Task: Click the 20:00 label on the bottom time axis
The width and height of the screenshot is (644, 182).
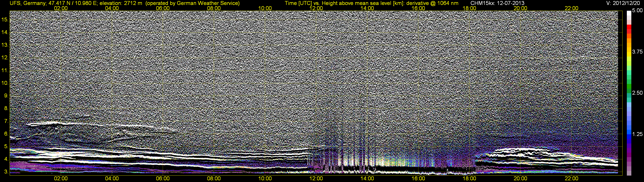Action: (521, 179)
